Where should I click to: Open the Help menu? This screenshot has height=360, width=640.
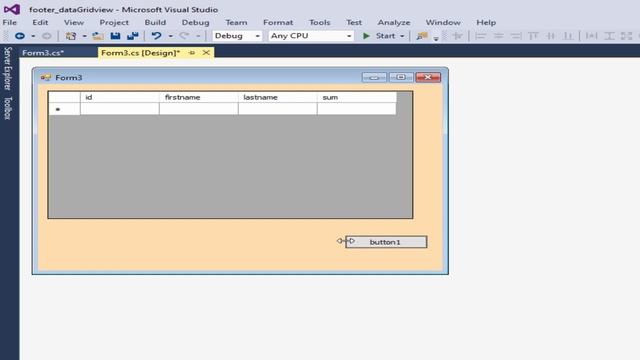[x=486, y=22]
